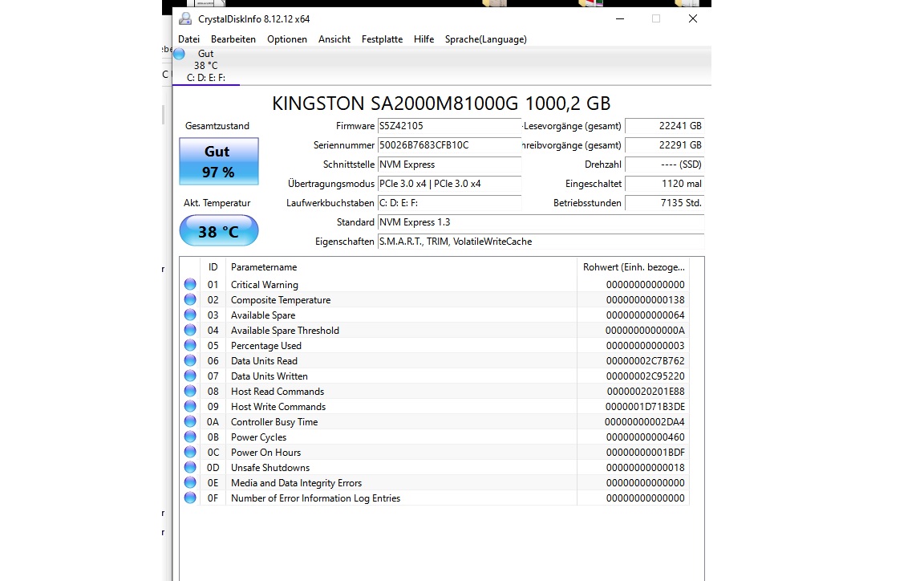The width and height of the screenshot is (924, 581).
Task: Click the Übertragungsmodus field PCIe 3.0 x4
Action: click(x=449, y=184)
